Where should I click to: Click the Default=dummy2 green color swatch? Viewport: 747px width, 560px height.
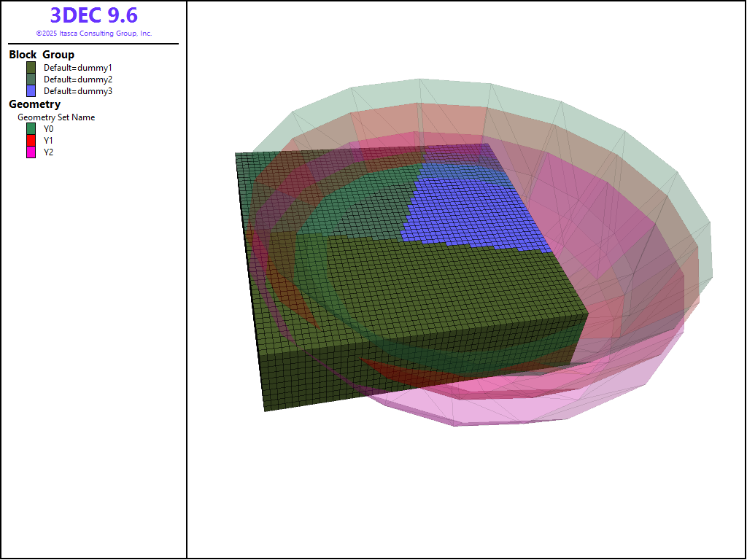31,79
